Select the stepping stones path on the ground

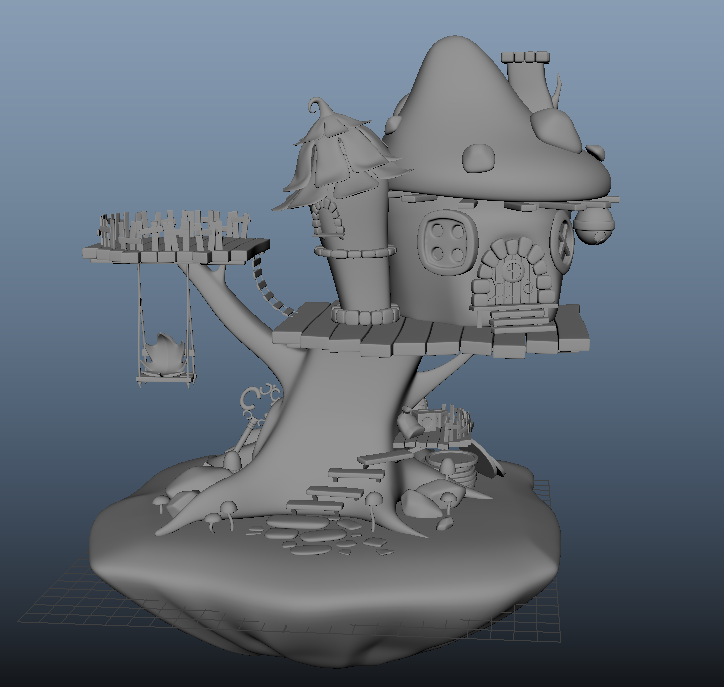coord(319,536)
